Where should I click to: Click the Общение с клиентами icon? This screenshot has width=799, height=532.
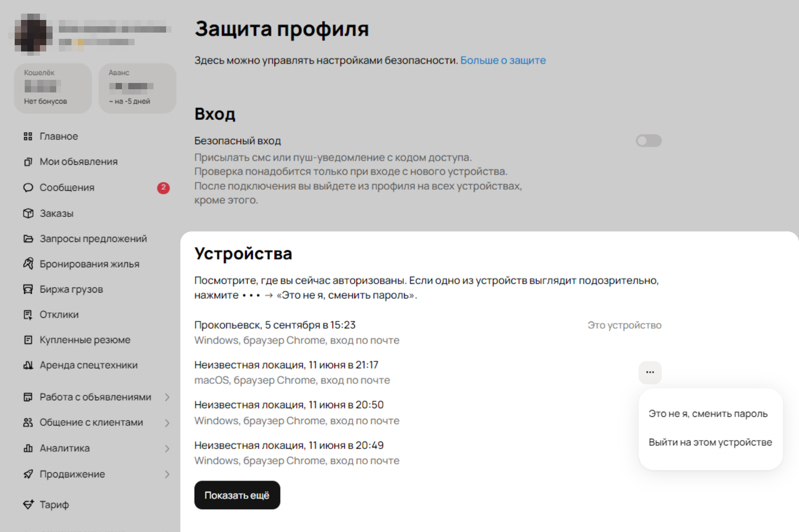point(28,422)
